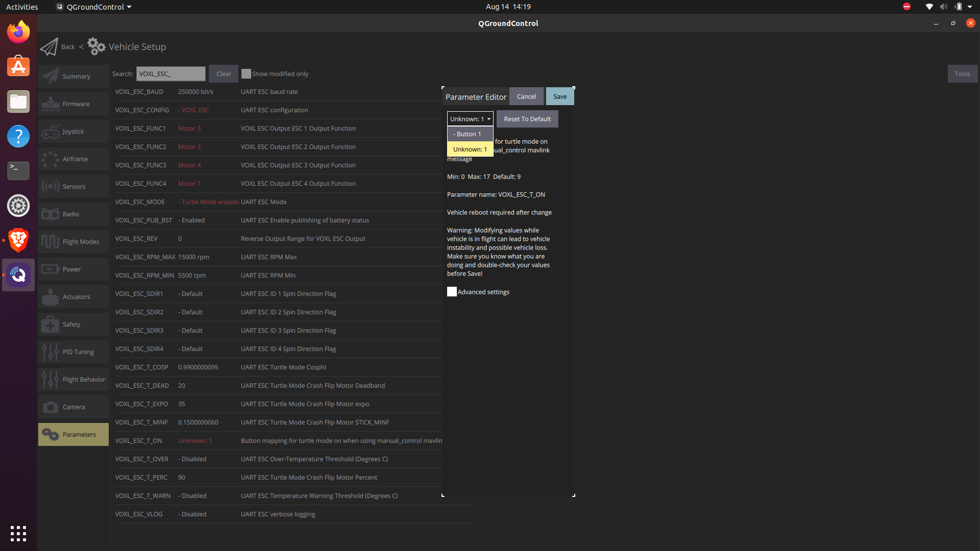This screenshot has height=551, width=980.
Task: Open system status menu arrow
Action: [970, 7]
